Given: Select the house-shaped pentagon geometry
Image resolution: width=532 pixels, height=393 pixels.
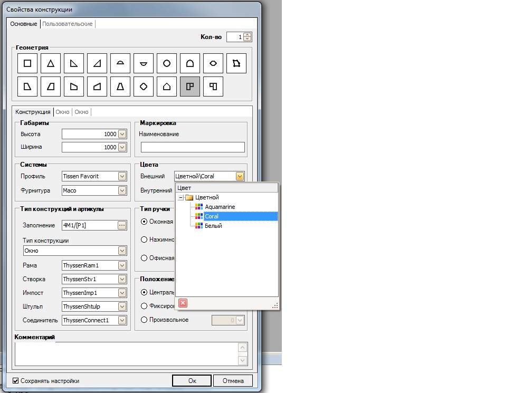Looking at the screenshot, I should [167, 87].
